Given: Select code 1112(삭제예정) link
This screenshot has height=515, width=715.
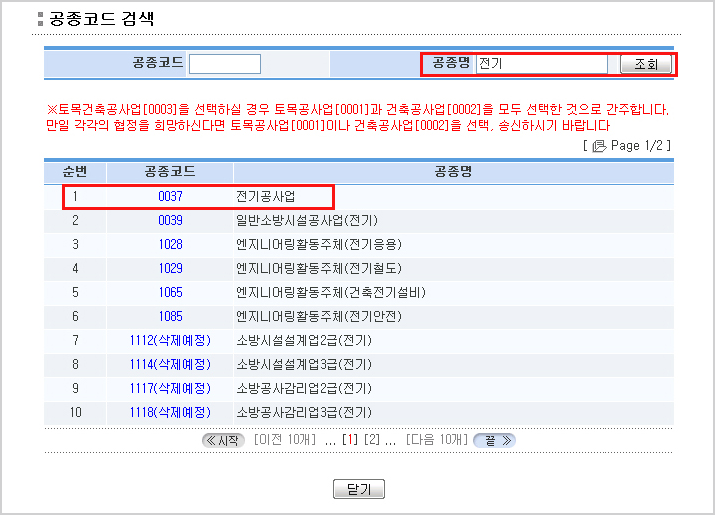Looking at the screenshot, I should 170,341.
